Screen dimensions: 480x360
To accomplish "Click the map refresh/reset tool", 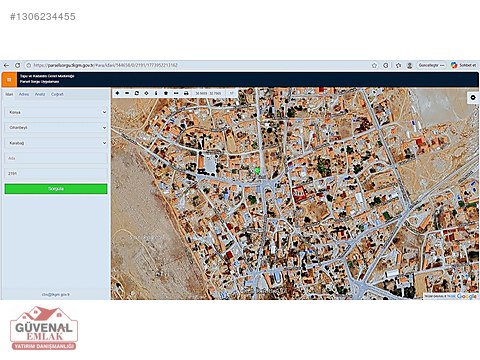I will pos(137,93).
